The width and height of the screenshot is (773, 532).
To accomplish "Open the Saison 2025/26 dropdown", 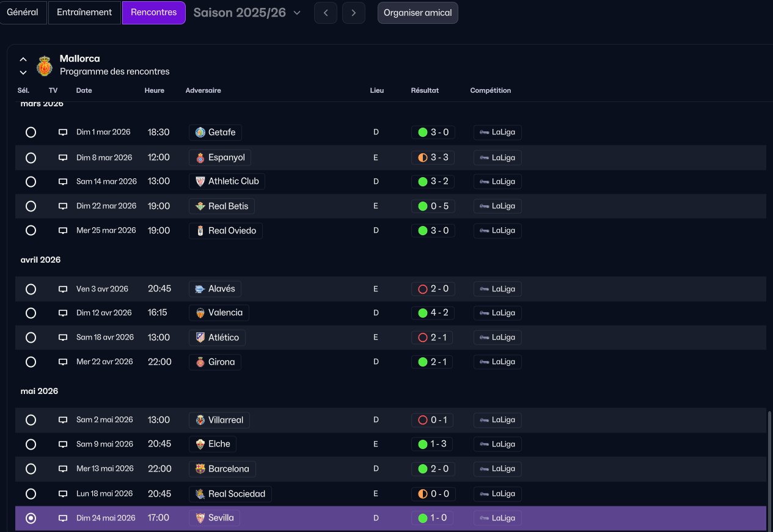I will (x=247, y=13).
